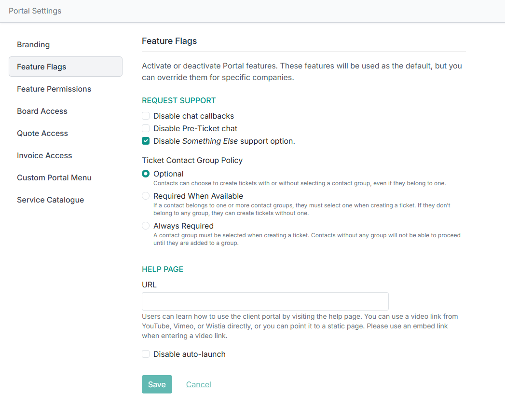The height and width of the screenshot is (420, 505).
Task: Select Feature Flags in sidebar
Action: [41, 67]
